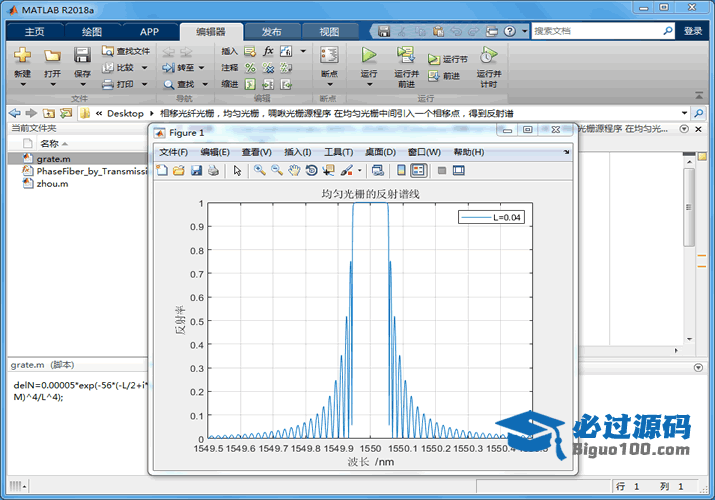The image size is (715, 500).
Task: Open the dropdown arrow under 打开
Action: coord(52,84)
